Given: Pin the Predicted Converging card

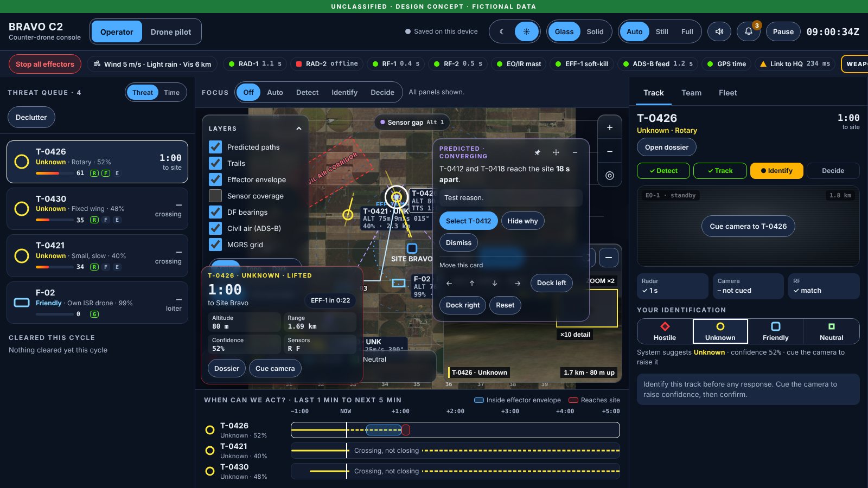Looking at the screenshot, I should (x=537, y=152).
